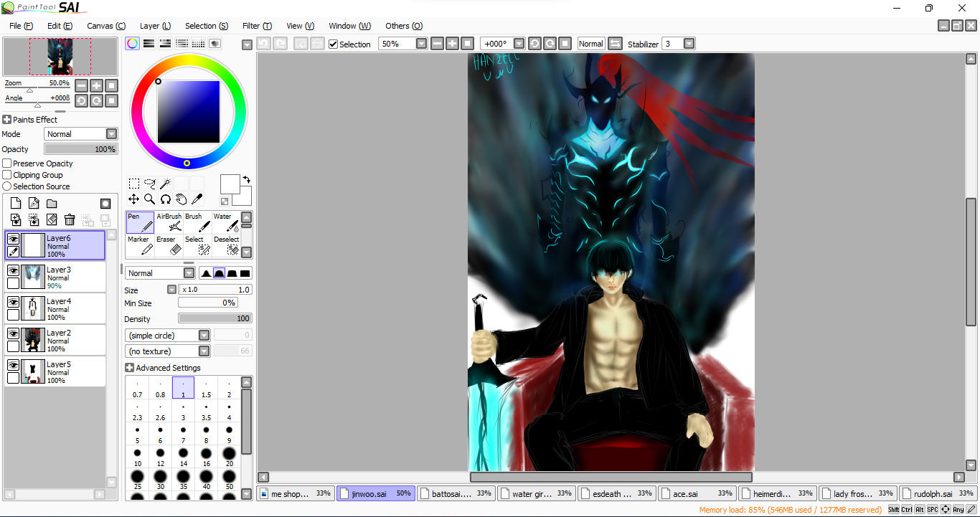Show the RGB slider panel icon
Screen dimensions: 980x517
149,44
